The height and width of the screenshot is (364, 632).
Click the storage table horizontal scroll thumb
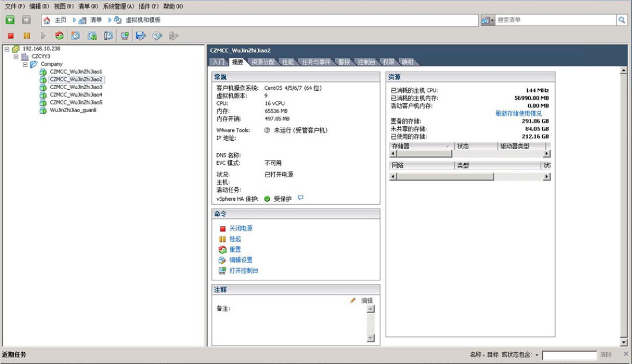point(425,154)
